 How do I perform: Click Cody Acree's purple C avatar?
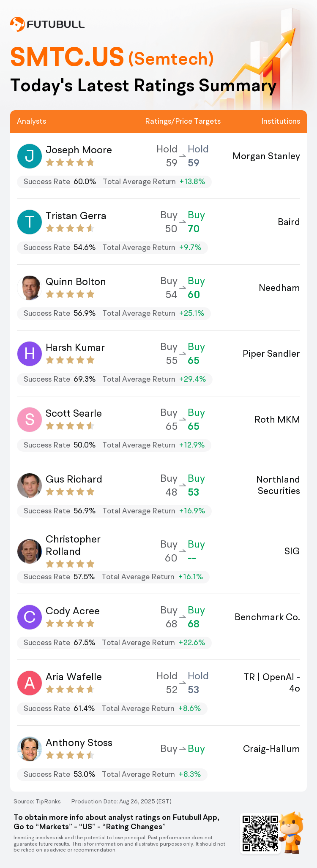pos(30,617)
